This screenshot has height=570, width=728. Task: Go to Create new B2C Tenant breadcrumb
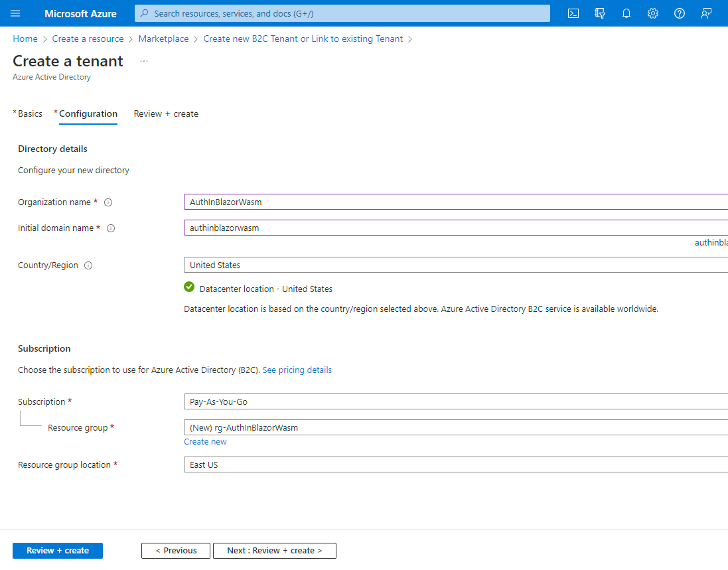(303, 39)
